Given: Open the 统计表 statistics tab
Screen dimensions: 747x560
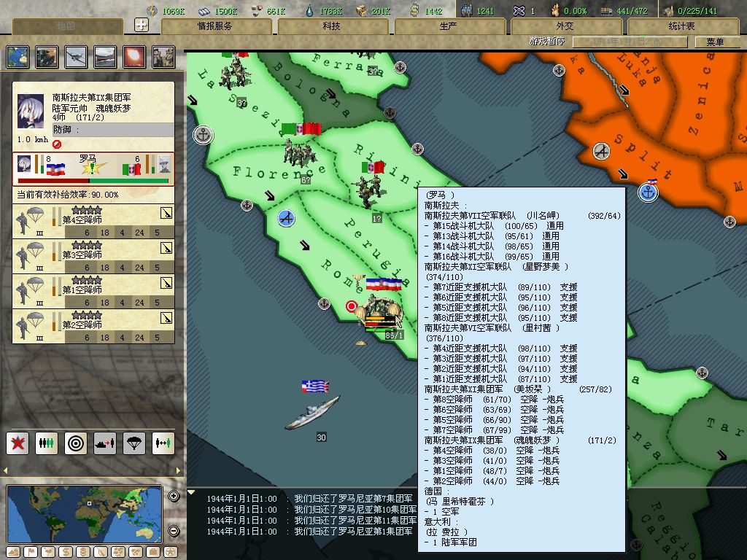Looking at the screenshot, I should 682,26.
